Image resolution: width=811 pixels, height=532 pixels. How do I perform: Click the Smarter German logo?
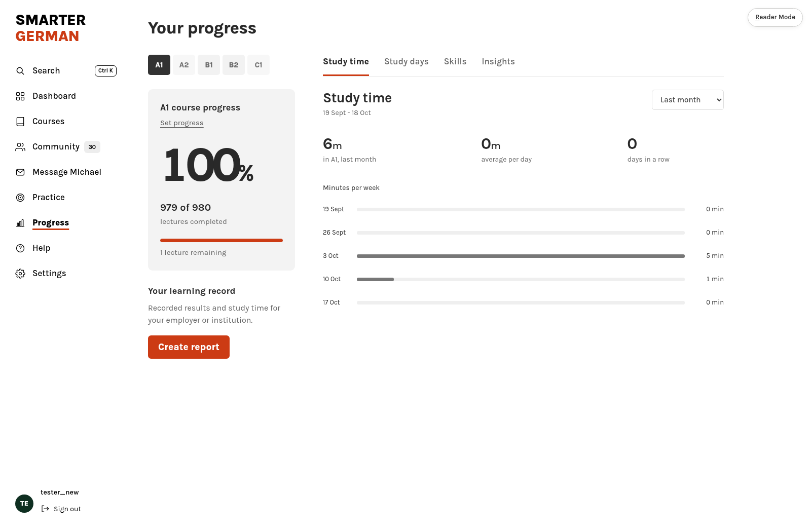click(x=51, y=28)
